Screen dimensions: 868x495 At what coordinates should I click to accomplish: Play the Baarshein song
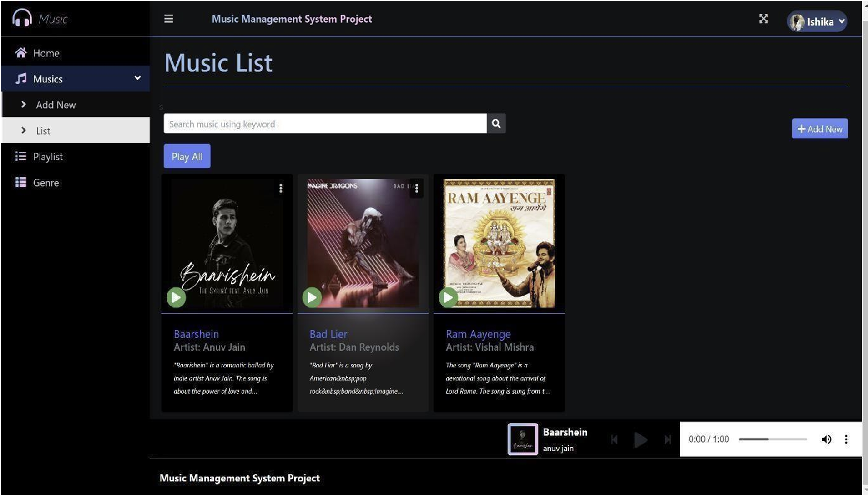click(x=176, y=297)
